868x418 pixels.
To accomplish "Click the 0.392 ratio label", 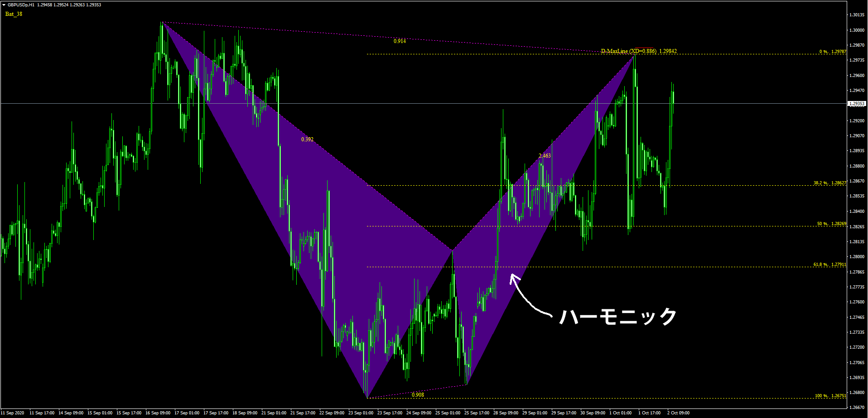I will click(x=307, y=139).
